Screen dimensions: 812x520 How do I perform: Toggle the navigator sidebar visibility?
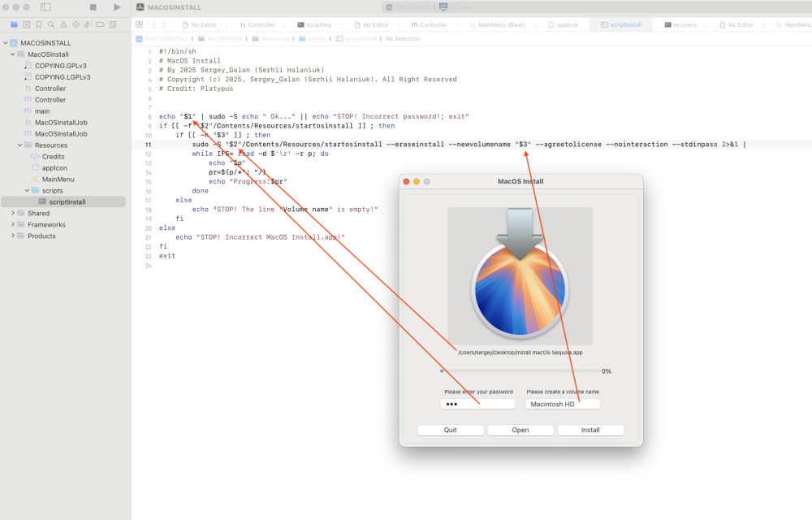pyautogui.click(x=45, y=7)
